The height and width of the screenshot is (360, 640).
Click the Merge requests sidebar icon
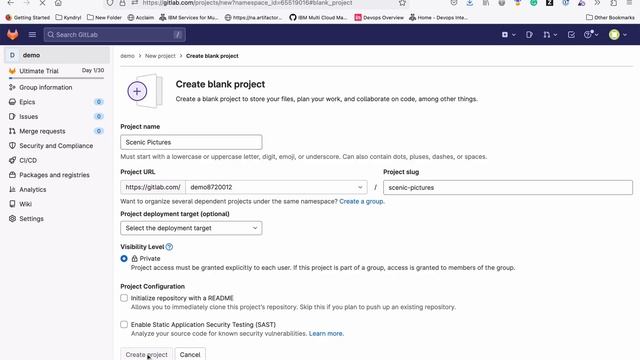coord(12,131)
